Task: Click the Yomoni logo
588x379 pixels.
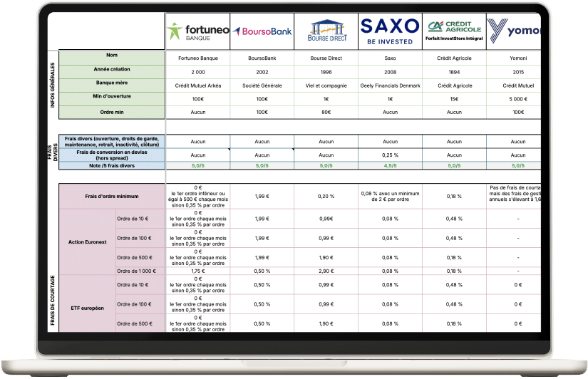Action: click(x=514, y=31)
